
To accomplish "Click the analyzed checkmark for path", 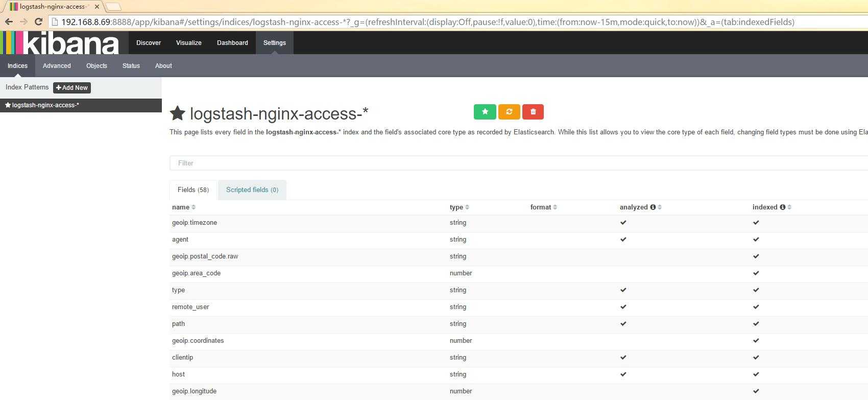I will [x=623, y=324].
